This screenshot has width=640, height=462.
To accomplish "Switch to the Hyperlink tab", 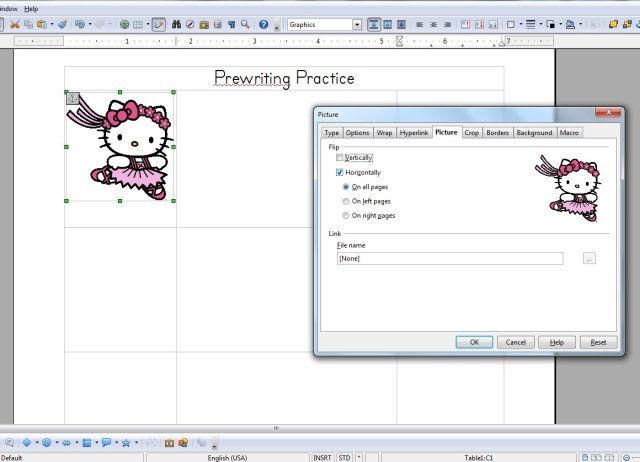I will (414, 133).
